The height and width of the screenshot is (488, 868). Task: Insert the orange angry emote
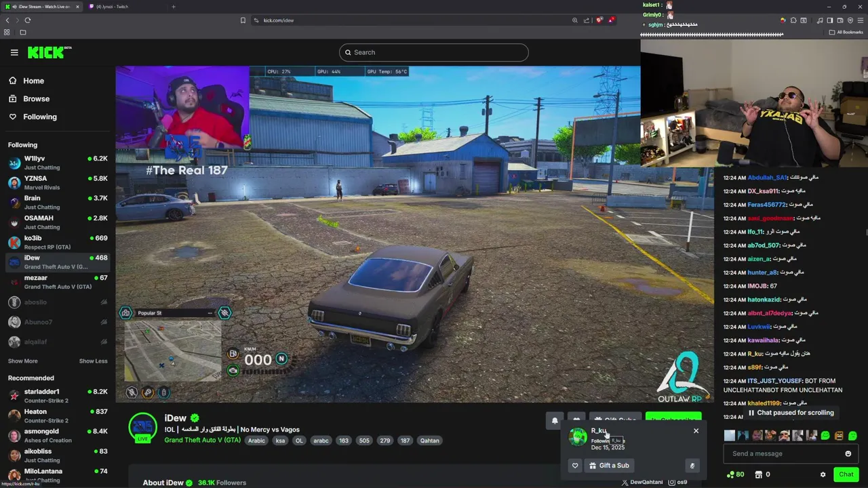click(x=839, y=436)
